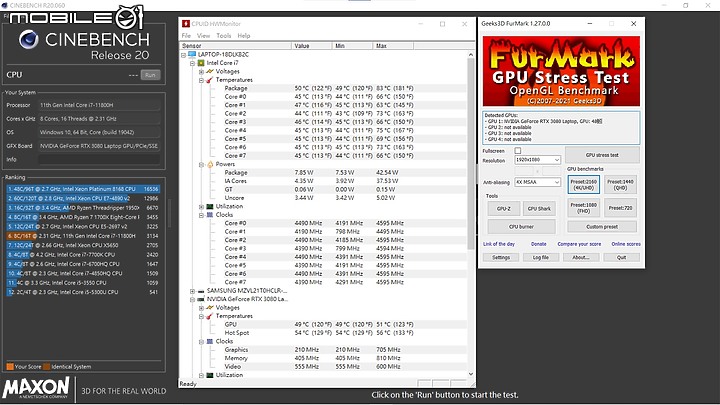This screenshot has width=720, height=405.
Task: Click the Custom preset button
Action: click(602, 226)
